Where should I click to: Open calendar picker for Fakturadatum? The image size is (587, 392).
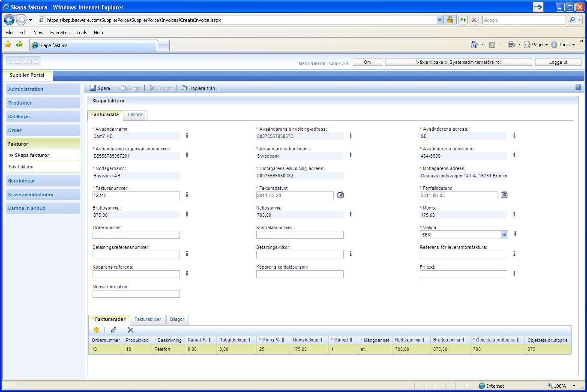click(341, 195)
